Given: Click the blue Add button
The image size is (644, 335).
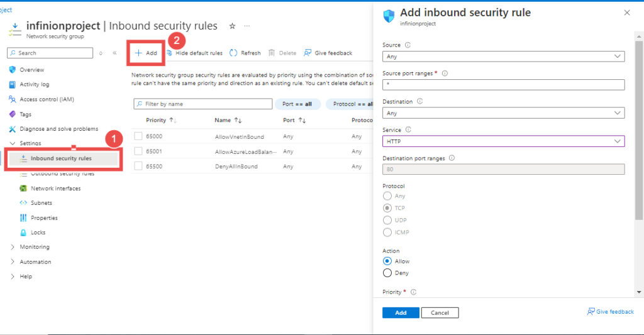Looking at the screenshot, I should pos(401,313).
